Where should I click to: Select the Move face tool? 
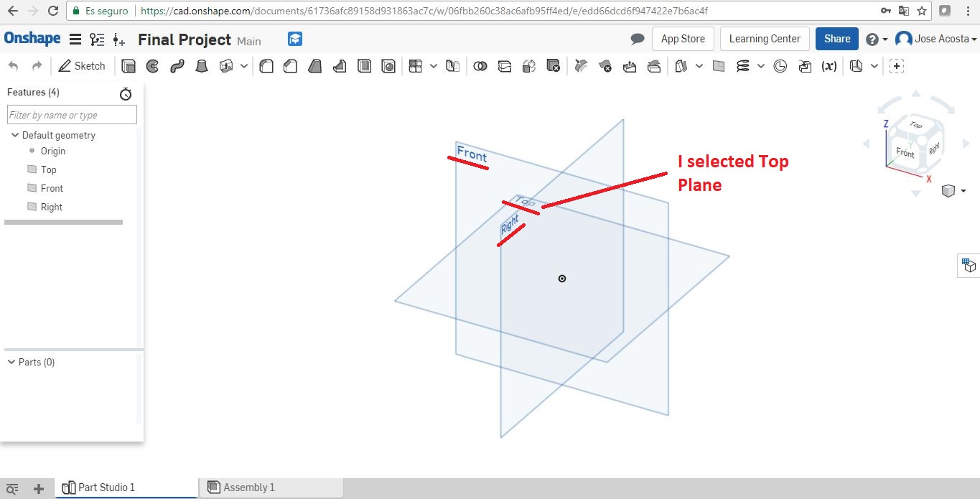630,66
